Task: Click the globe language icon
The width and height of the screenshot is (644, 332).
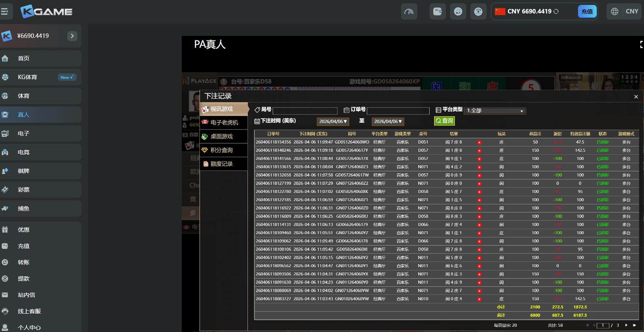Action: coord(615,11)
